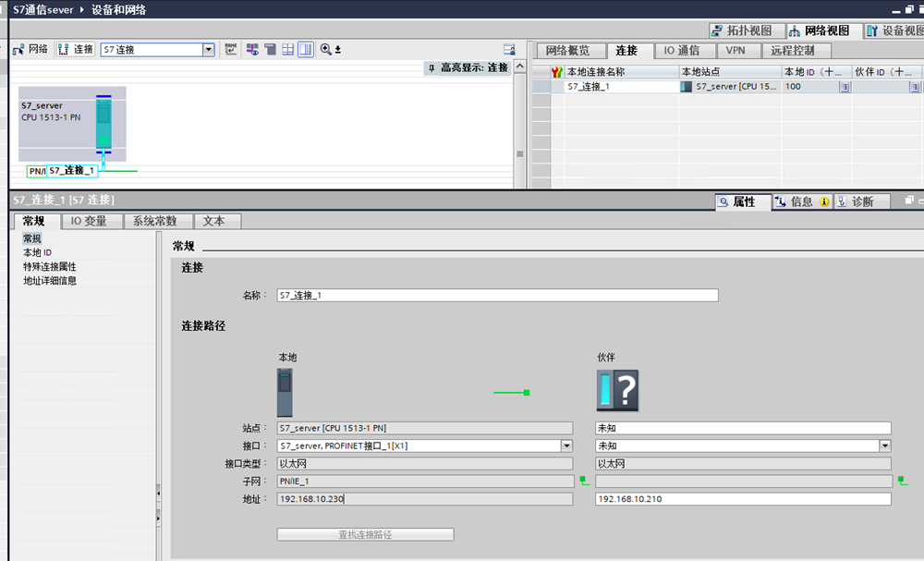This screenshot has width=924, height=561.
Task: Switch to 拓扑视图 topology view
Action: (x=748, y=30)
